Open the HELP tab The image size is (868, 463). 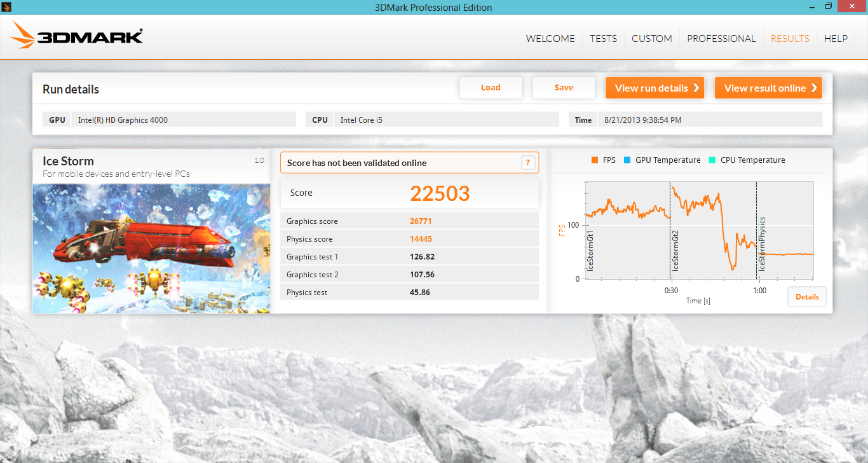coord(836,38)
